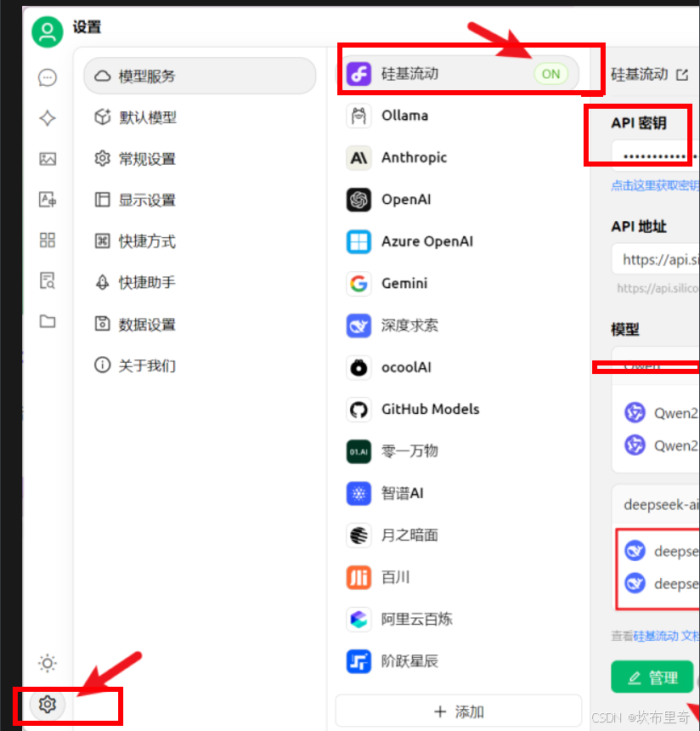
Task: Open the 硅基流动 external link icon
Action: (682, 75)
